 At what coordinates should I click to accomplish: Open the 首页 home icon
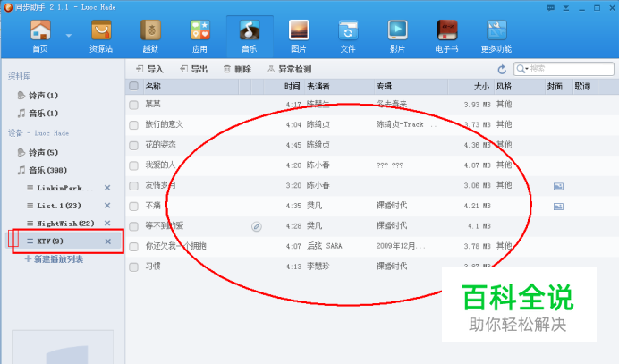click(40, 37)
